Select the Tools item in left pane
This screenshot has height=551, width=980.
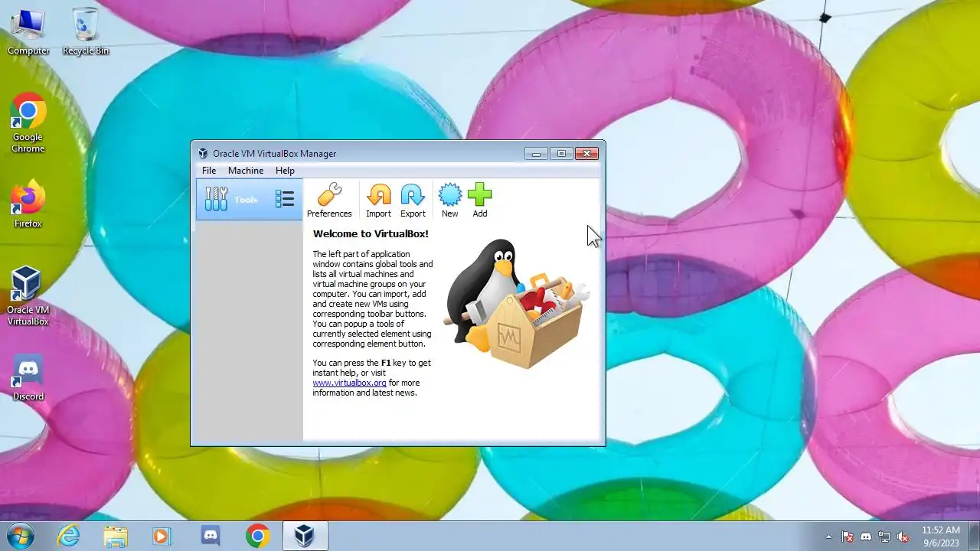point(249,200)
